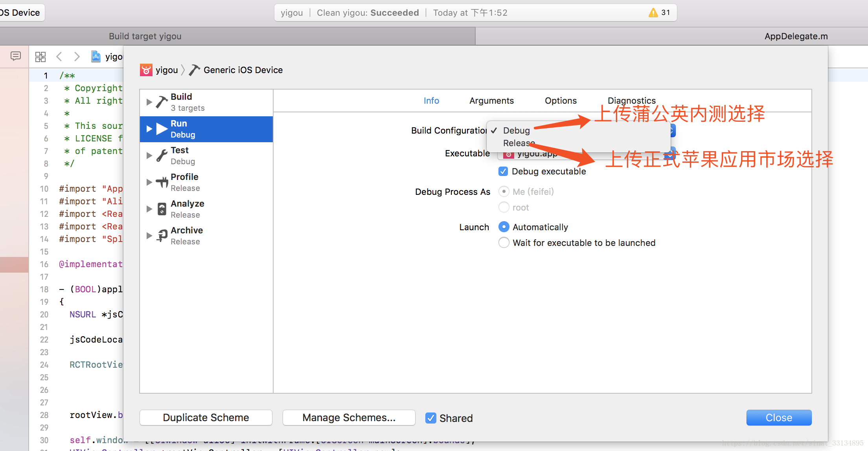868x451 pixels.
Task: Go forward with the right chevron
Action: coord(77,57)
